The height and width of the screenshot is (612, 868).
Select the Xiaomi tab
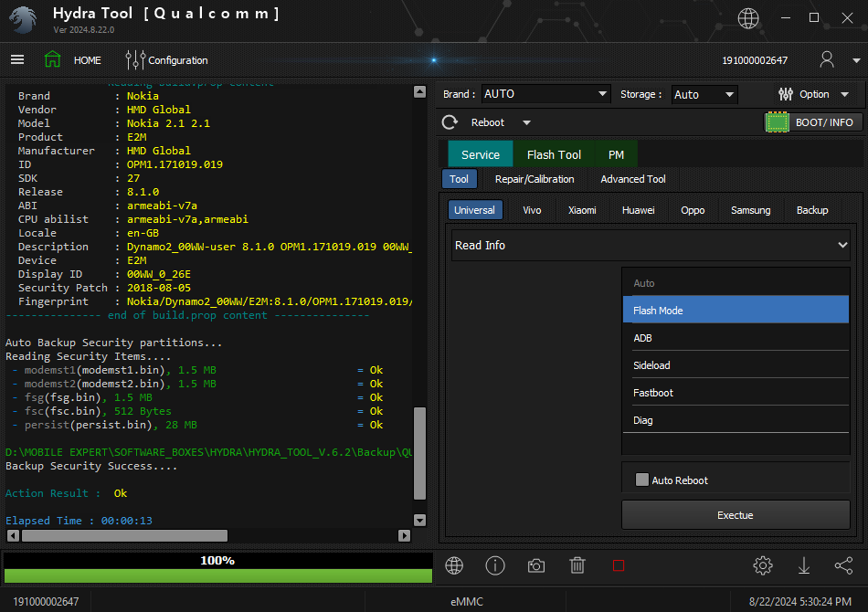(582, 210)
